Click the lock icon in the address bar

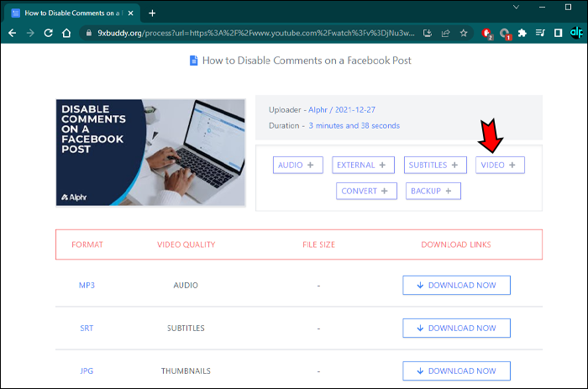89,33
